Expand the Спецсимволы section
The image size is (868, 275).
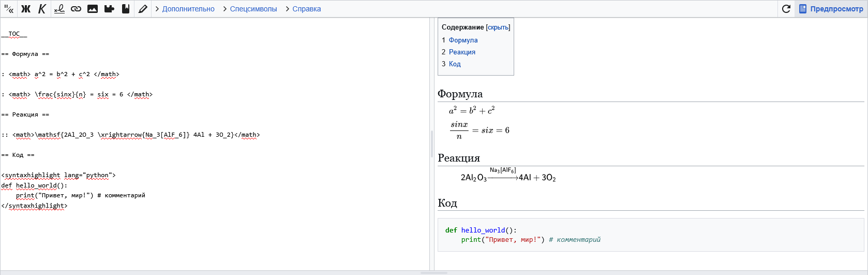(250, 9)
